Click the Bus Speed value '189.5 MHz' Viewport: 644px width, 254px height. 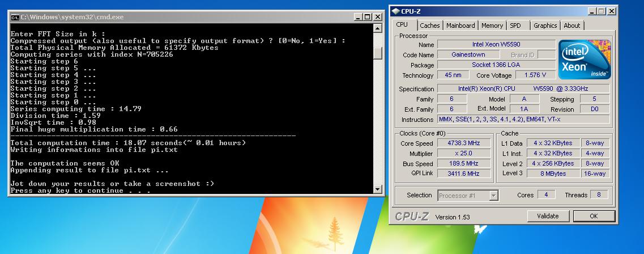coord(464,164)
